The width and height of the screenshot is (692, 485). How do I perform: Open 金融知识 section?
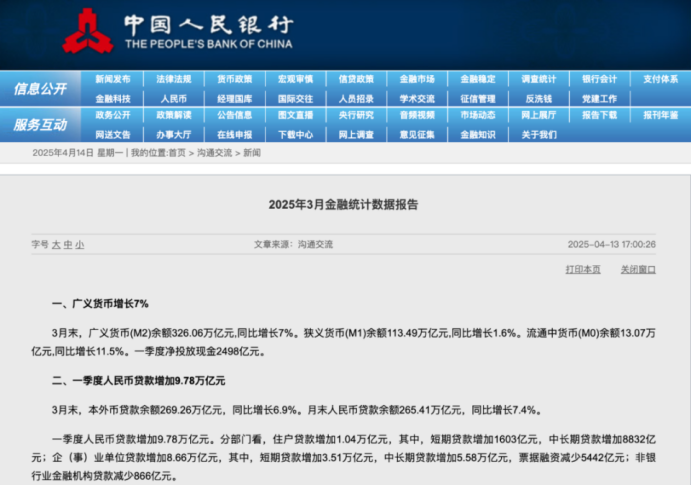tap(478, 135)
